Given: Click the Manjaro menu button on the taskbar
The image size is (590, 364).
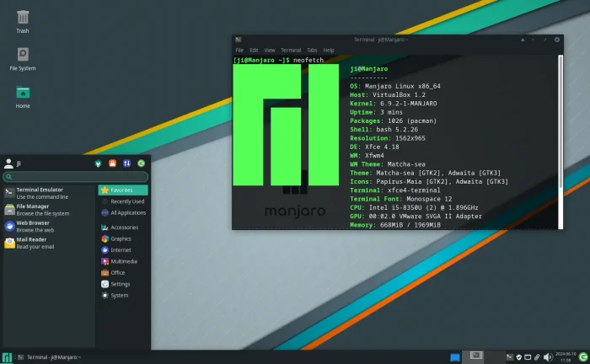Looking at the screenshot, I should 7,357.
